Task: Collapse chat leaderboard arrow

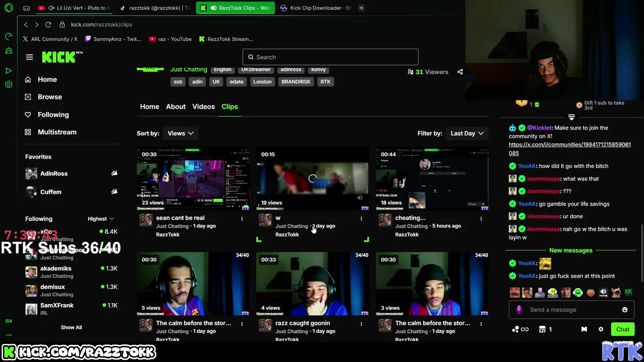Action: [x=571, y=117]
